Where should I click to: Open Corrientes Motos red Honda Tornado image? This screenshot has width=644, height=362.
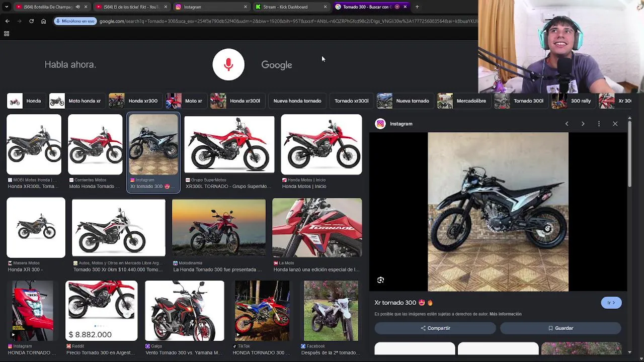pos(95,145)
